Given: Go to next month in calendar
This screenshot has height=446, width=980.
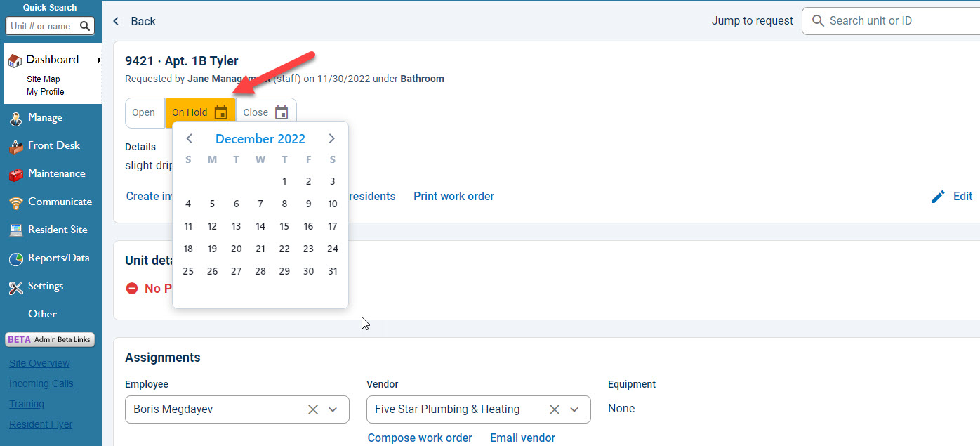Looking at the screenshot, I should click(332, 138).
